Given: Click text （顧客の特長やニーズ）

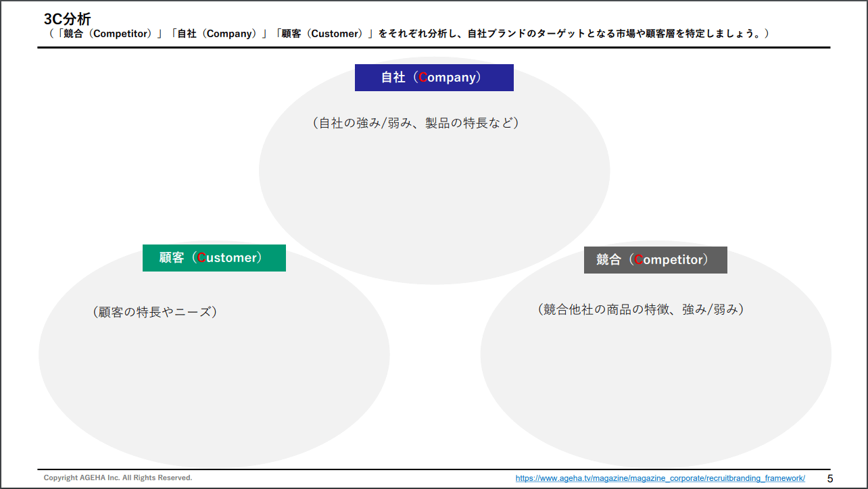Looking at the screenshot, I should 155,312.
